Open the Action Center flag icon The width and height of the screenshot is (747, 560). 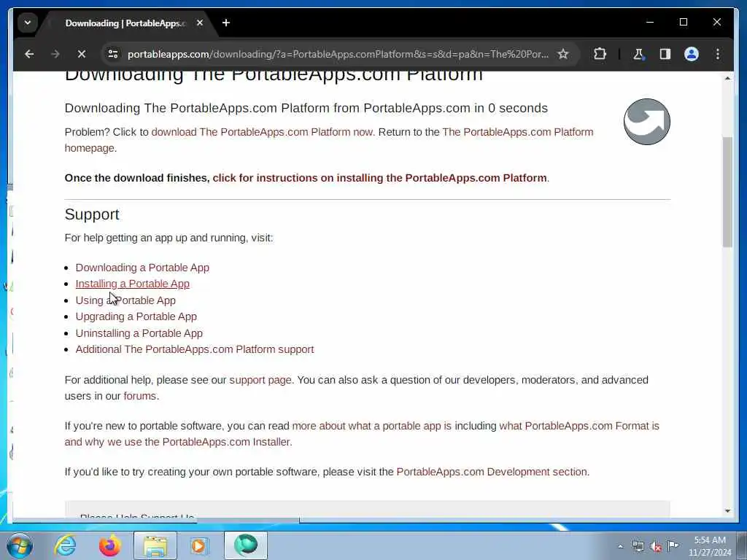pos(673,545)
